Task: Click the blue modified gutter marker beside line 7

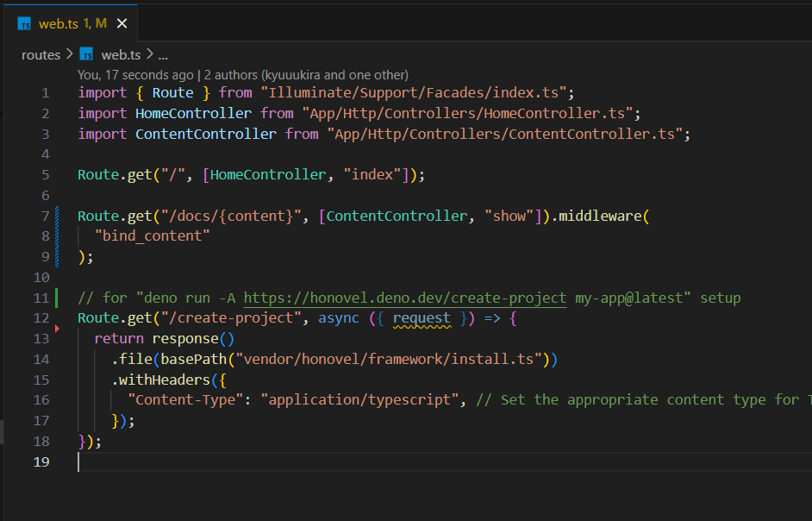Action: 56,215
